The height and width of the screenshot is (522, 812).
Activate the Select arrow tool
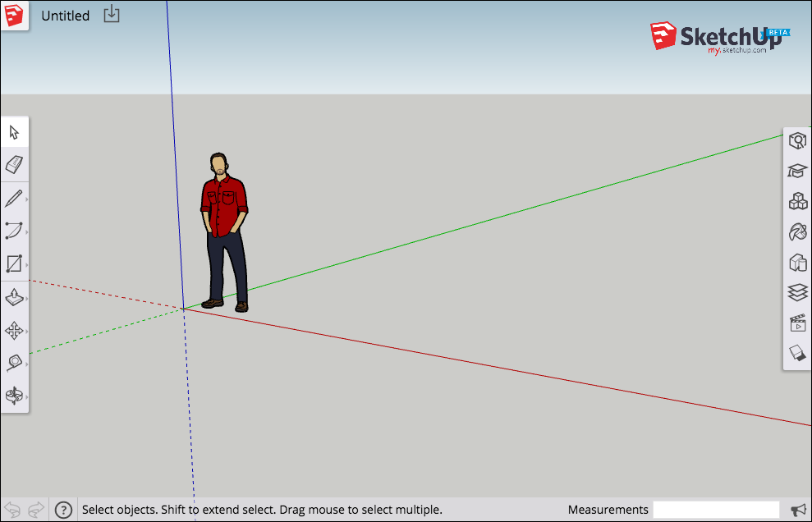point(15,133)
